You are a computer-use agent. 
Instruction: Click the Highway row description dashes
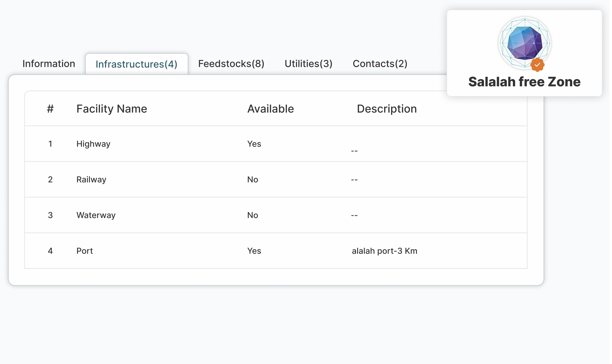tap(355, 151)
